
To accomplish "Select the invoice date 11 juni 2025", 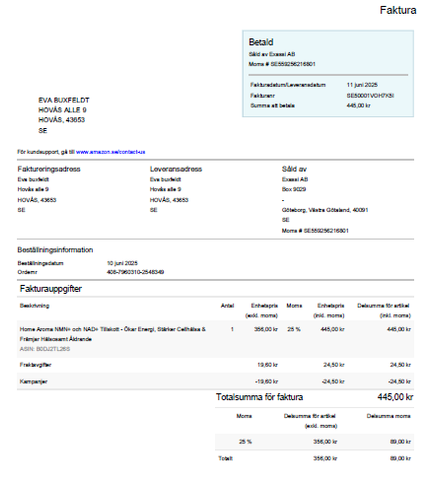I will (362, 85).
